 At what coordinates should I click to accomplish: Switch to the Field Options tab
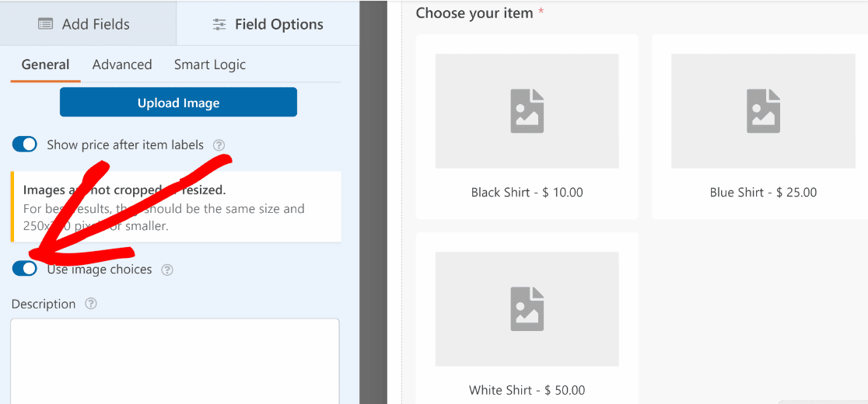(x=268, y=23)
